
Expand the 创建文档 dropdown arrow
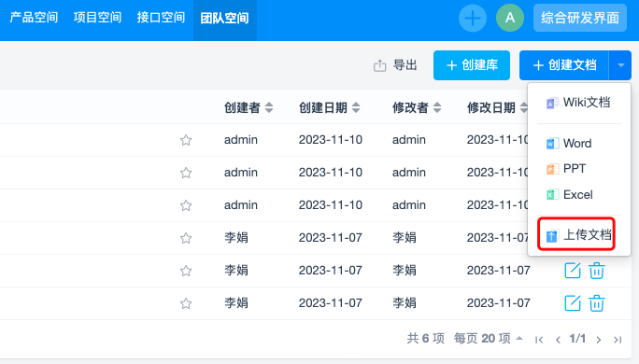[x=620, y=65]
